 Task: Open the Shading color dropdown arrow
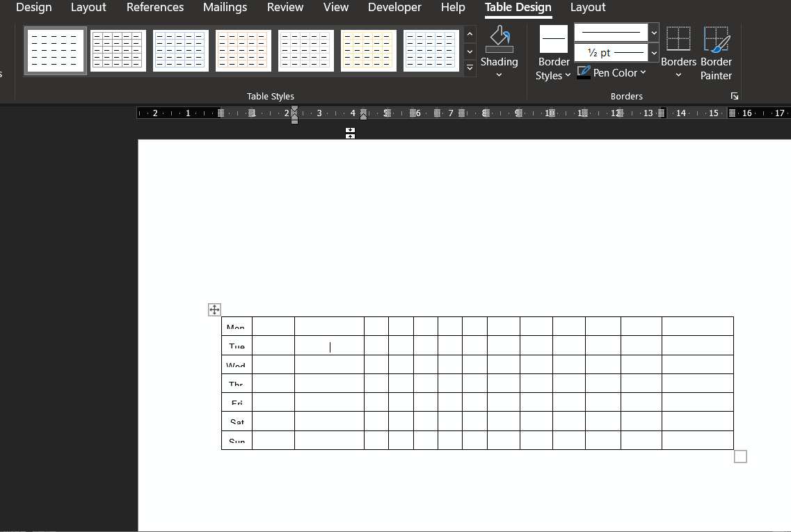pos(499,75)
